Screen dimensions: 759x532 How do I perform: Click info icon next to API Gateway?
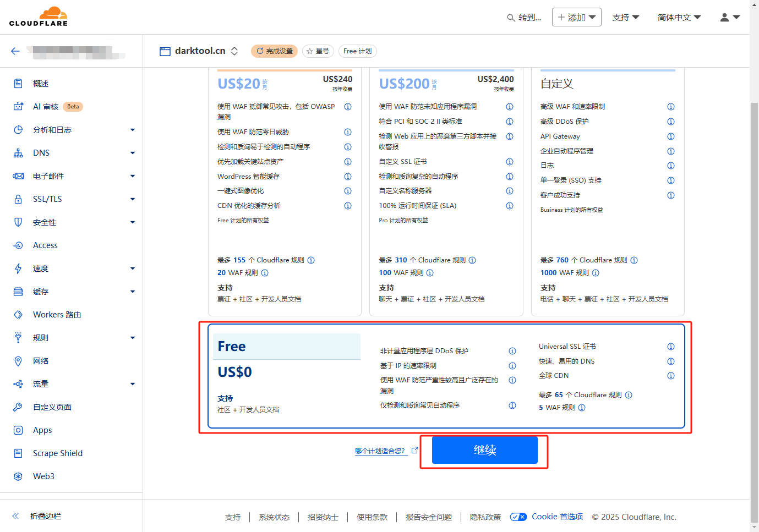tap(671, 136)
